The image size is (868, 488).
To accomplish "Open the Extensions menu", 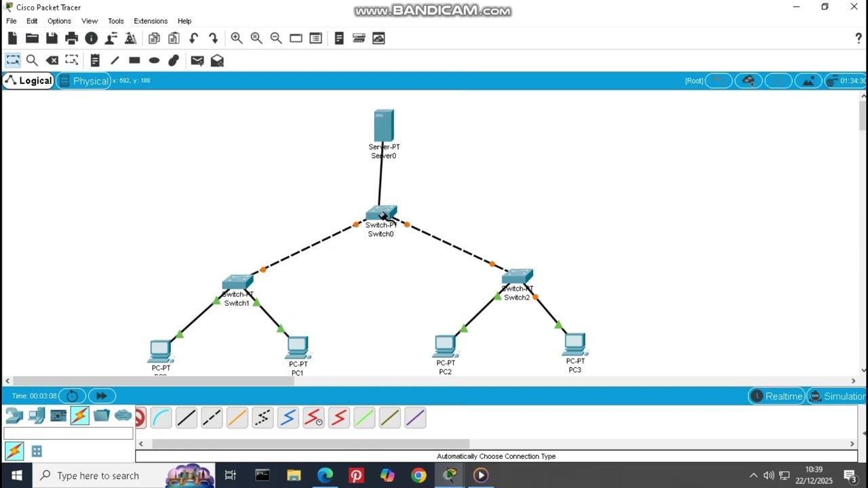I will click(x=151, y=21).
